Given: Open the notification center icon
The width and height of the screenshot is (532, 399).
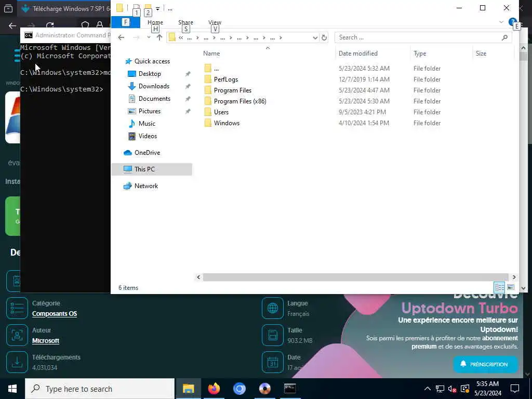Looking at the screenshot, I should 515,389.
